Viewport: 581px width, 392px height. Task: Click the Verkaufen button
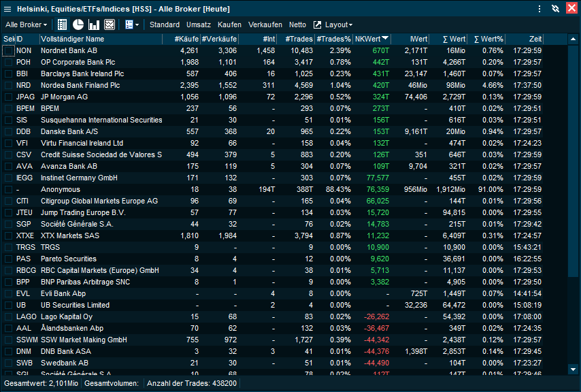click(x=265, y=24)
